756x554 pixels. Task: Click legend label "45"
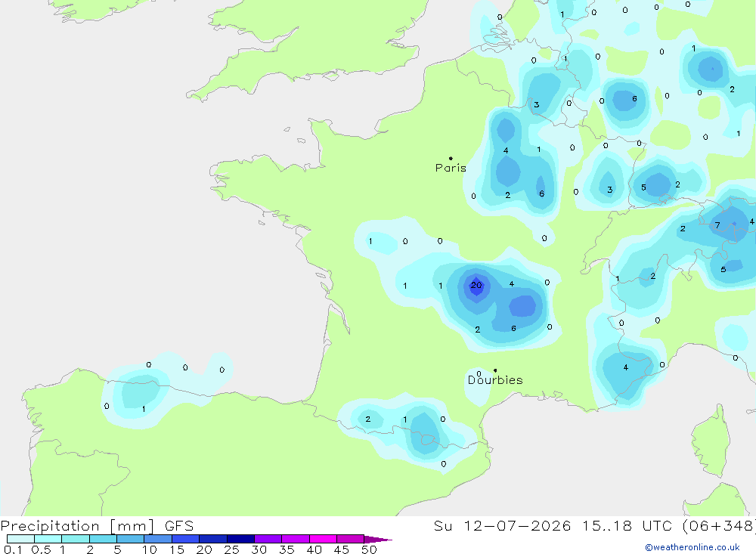(342, 549)
